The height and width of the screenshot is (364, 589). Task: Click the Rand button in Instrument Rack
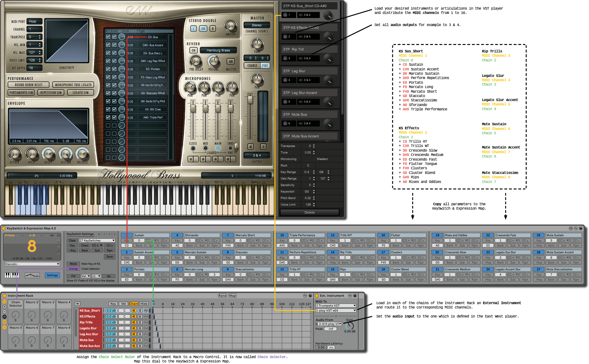(x=222, y=295)
